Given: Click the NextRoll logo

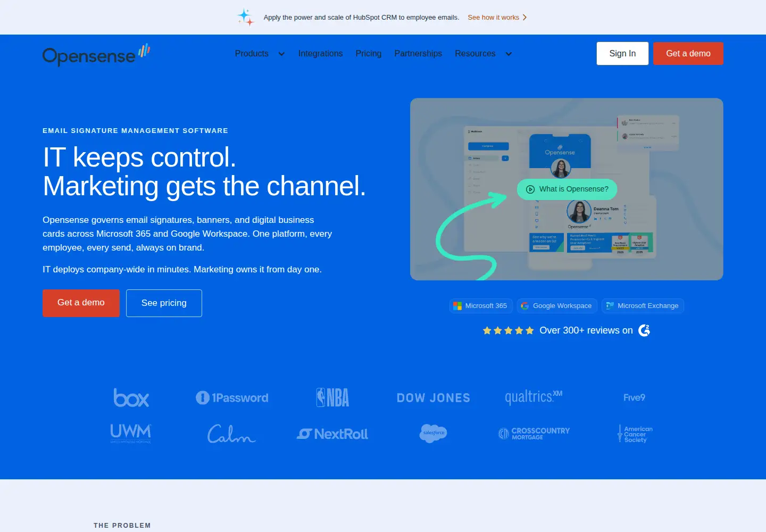Looking at the screenshot, I should [x=332, y=434].
